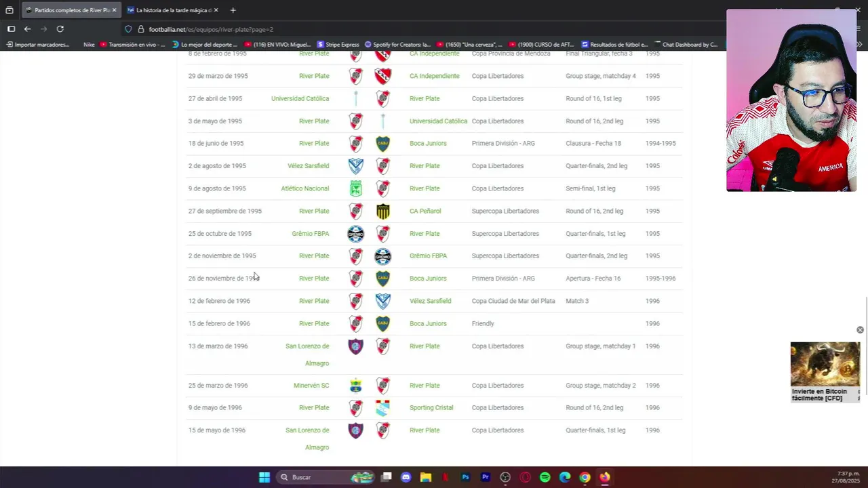Click Grêmio crest in 2 de noviembre row
Image resolution: width=868 pixels, height=488 pixels.
(x=383, y=256)
